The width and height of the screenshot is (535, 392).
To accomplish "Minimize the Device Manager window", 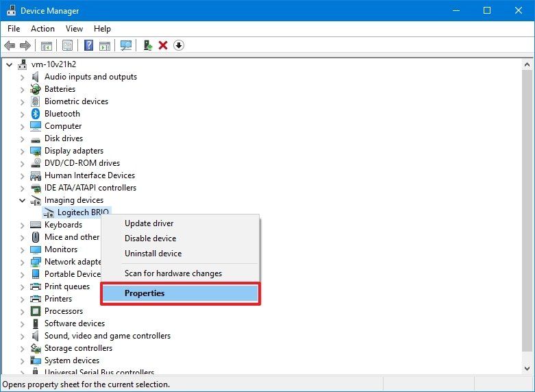I will point(456,10).
